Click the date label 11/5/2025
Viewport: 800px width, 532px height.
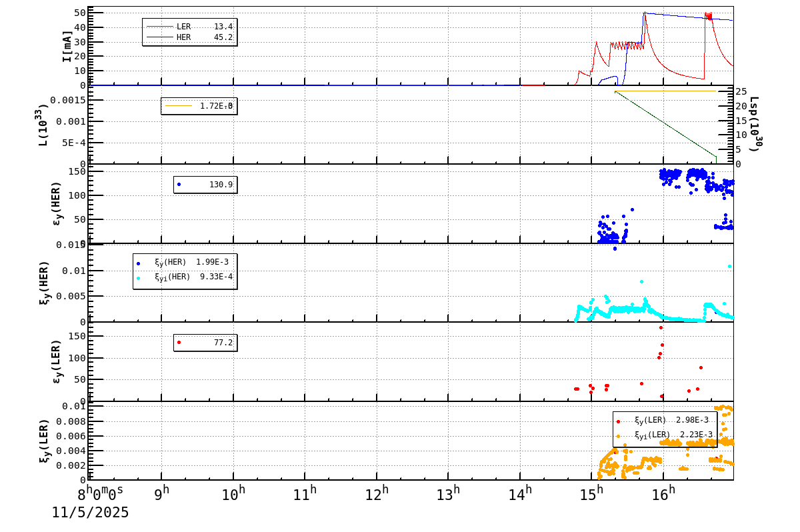pos(89,513)
